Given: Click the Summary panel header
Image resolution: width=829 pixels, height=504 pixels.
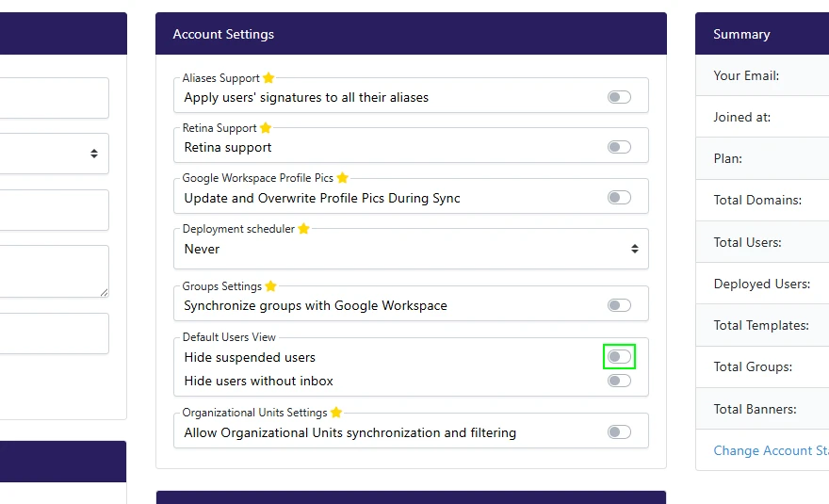Looking at the screenshot, I should click(x=761, y=34).
